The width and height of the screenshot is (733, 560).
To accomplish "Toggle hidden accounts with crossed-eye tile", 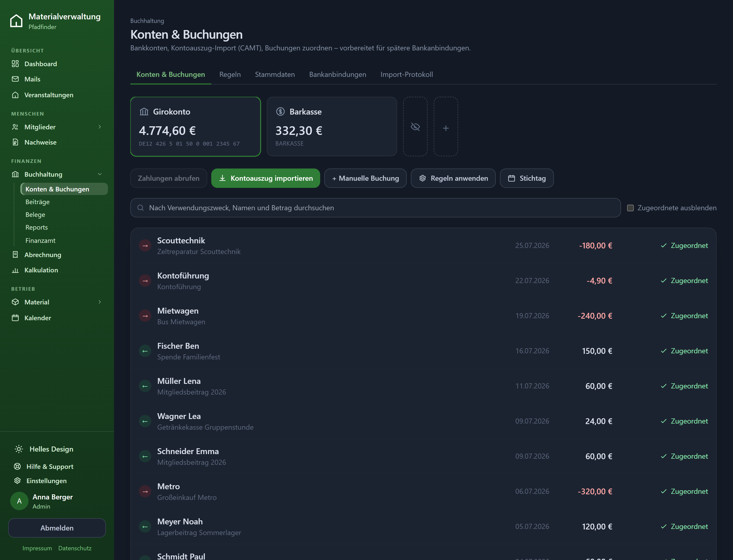I will pyautogui.click(x=415, y=127).
